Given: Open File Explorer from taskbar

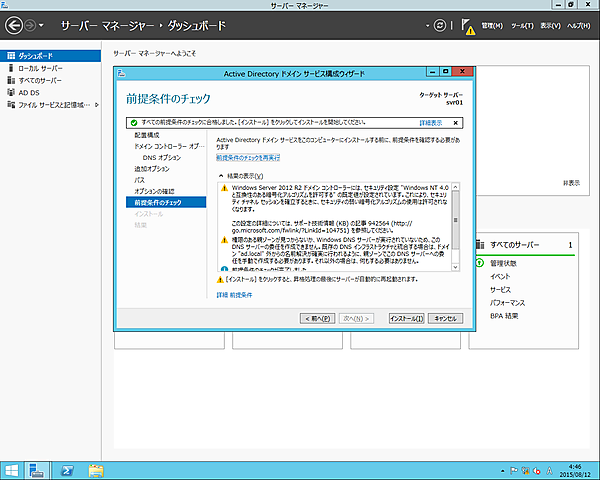Looking at the screenshot, I should [x=96, y=470].
